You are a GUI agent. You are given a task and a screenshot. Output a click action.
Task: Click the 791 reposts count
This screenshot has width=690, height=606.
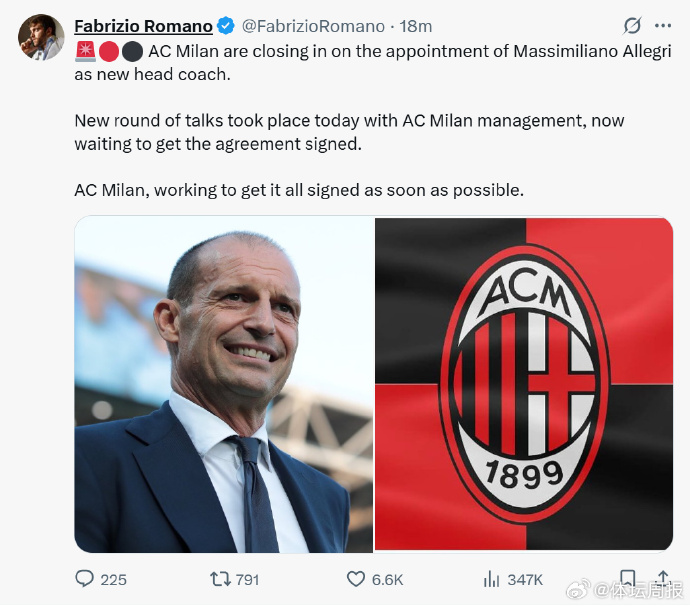pyautogui.click(x=247, y=579)
